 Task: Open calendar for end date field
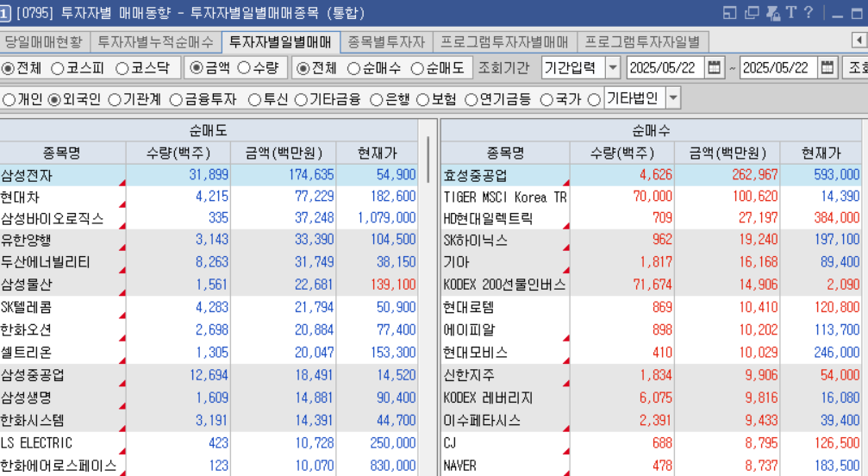pyautogui.click(x=827, y=68)
